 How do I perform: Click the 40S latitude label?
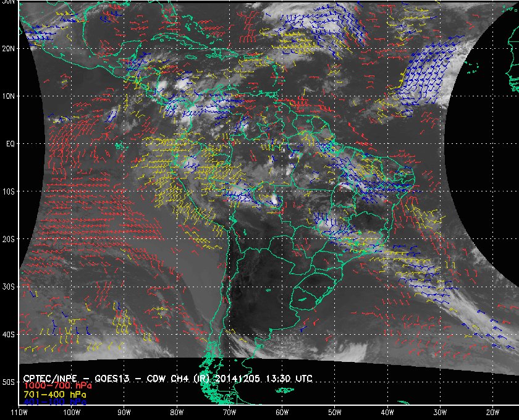8,335
